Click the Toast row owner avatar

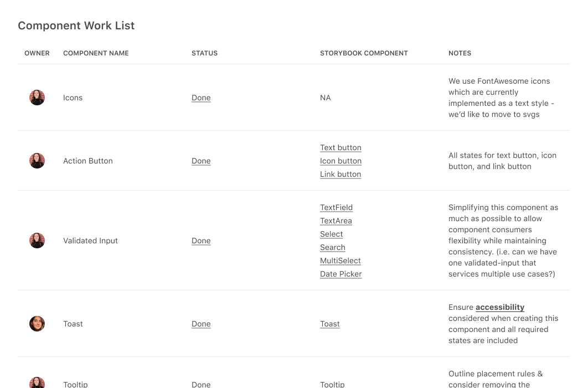click(x=37, y=324)
